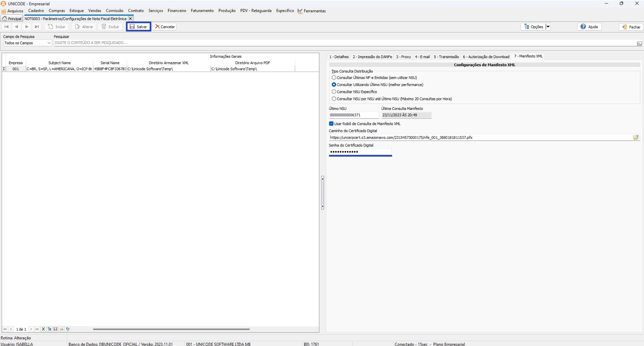This screenshot has width=644, height=346.
Task: Click the refresh arrow icon below grid
Action: [x=68, y=329]
